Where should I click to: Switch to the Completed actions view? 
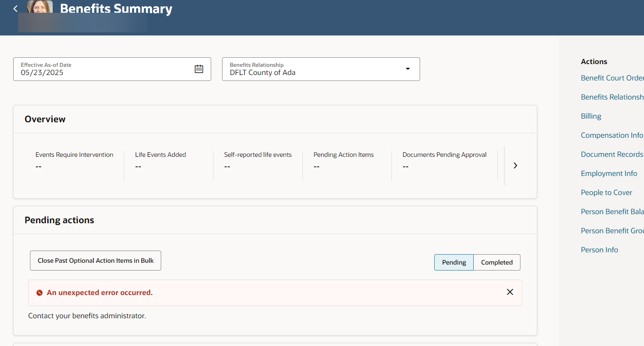(496, 262)
